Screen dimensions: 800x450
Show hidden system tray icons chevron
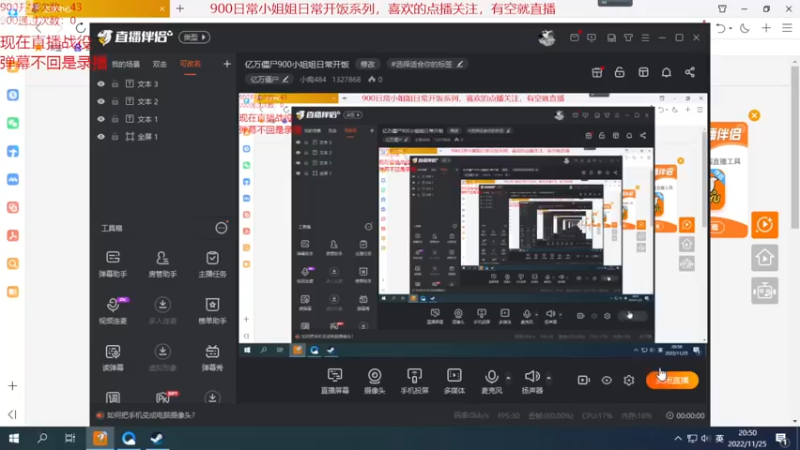click(678, 438)
